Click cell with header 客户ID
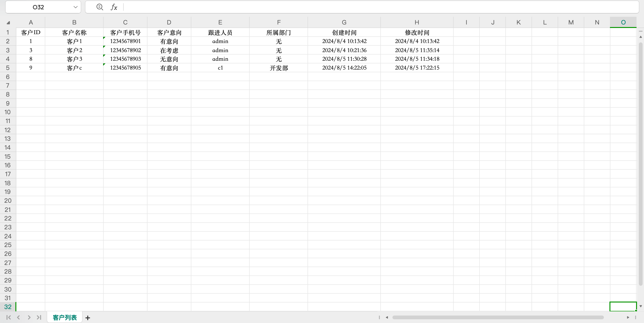The width and height of the screenshot is (644, 323). point(31,32)
